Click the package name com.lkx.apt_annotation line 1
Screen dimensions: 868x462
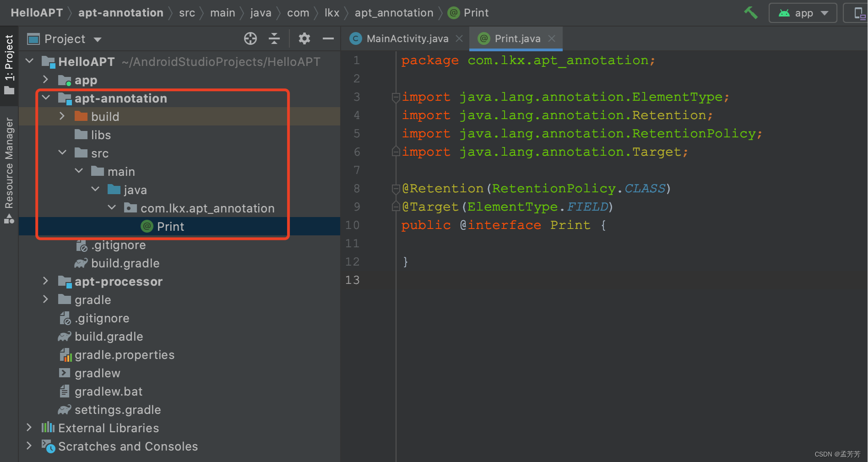coord(558,60)
